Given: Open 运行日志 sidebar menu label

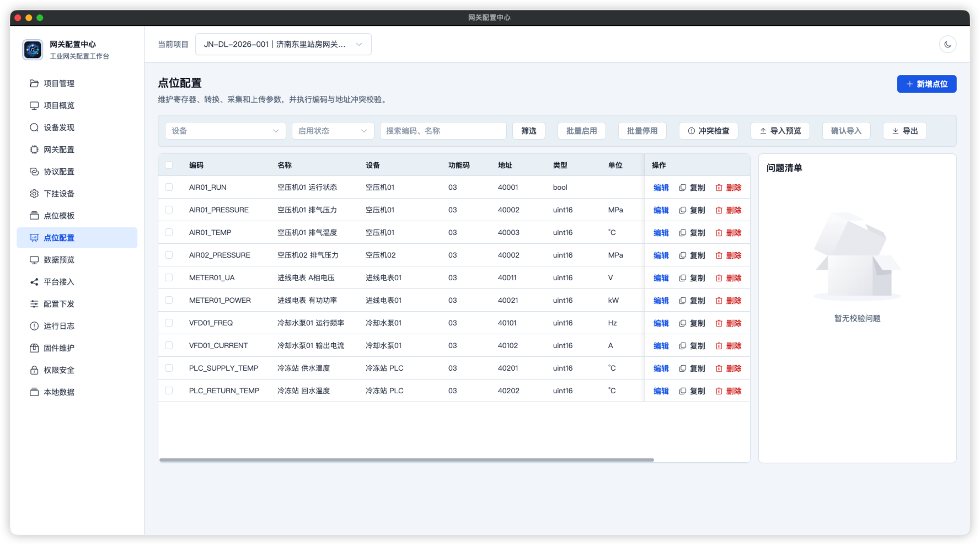Looking at the screenshot, I should (59, 326).
